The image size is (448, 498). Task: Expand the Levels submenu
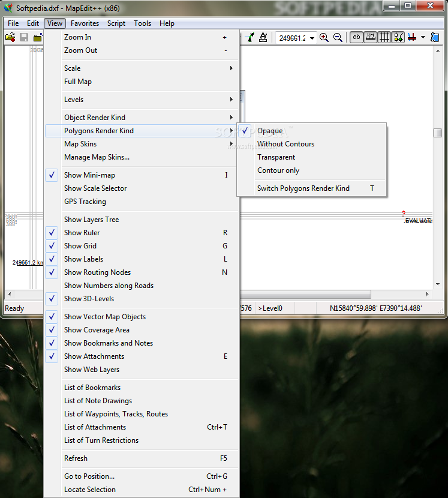pyautogui.click(x=142, y=100)
